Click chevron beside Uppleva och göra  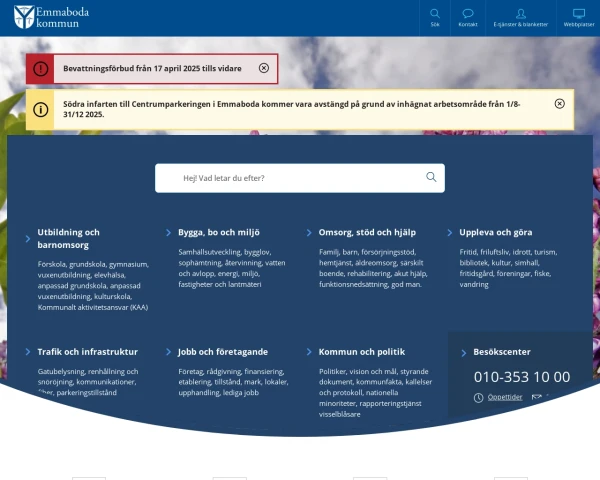pos(450,233)
